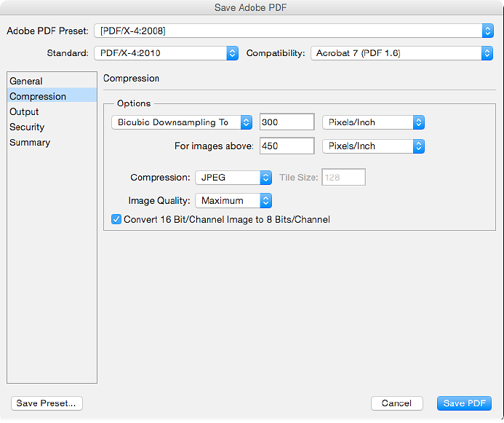Viewport: 504px width, 423px height.
Task: Open the Compatibility Acrobat 7 dropdown
Action: 401,53
